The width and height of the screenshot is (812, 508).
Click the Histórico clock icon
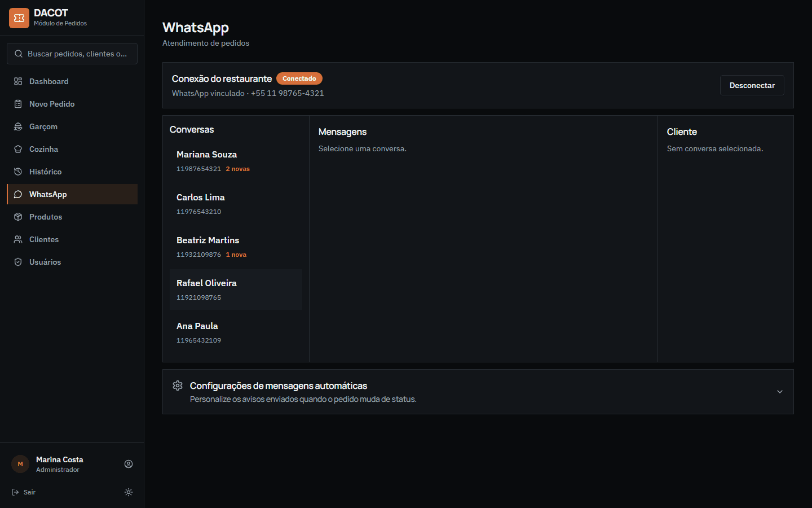pos(18,172)
